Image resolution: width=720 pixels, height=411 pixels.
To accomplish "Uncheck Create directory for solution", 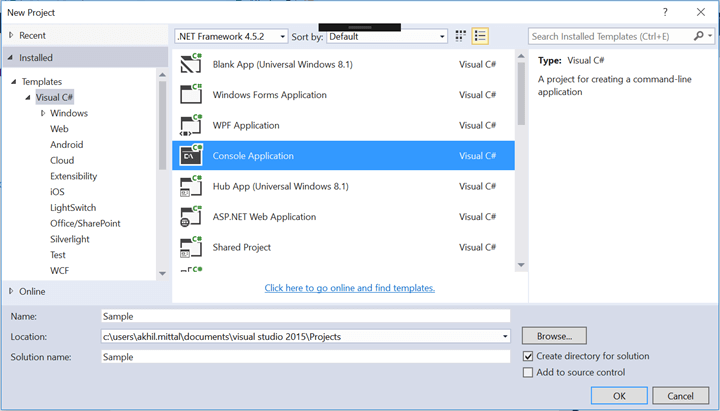I will (x=528, y=356).
